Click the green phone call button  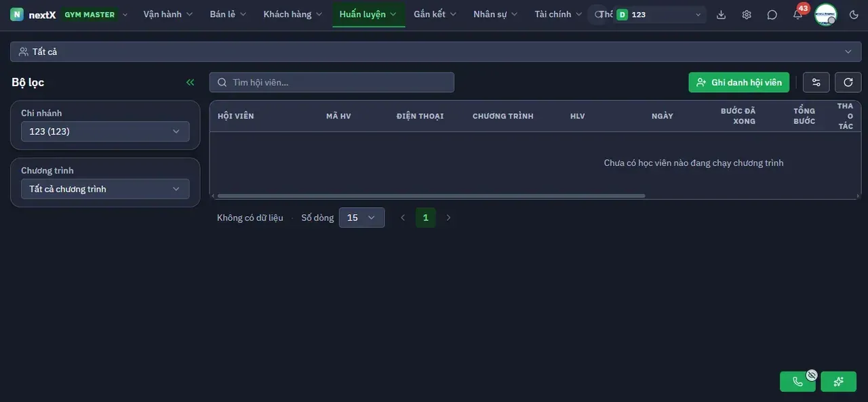(x=798, y=382)
